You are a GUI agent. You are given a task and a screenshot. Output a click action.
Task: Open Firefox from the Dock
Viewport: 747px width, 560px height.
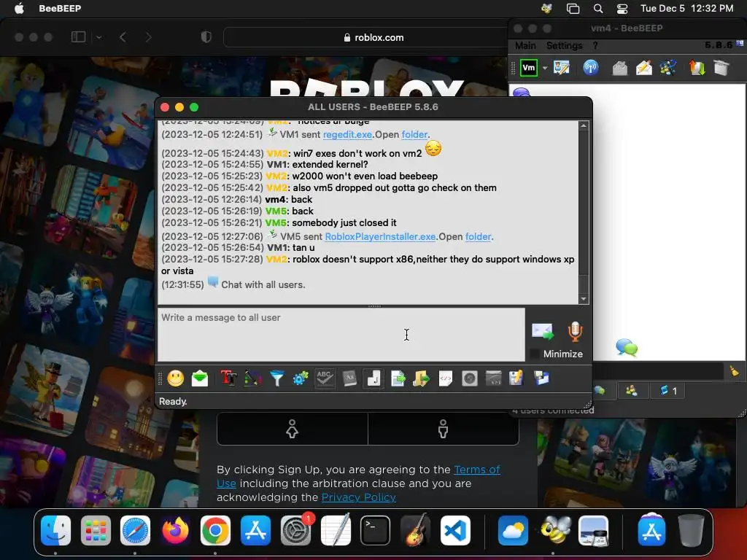click(175, 531)
